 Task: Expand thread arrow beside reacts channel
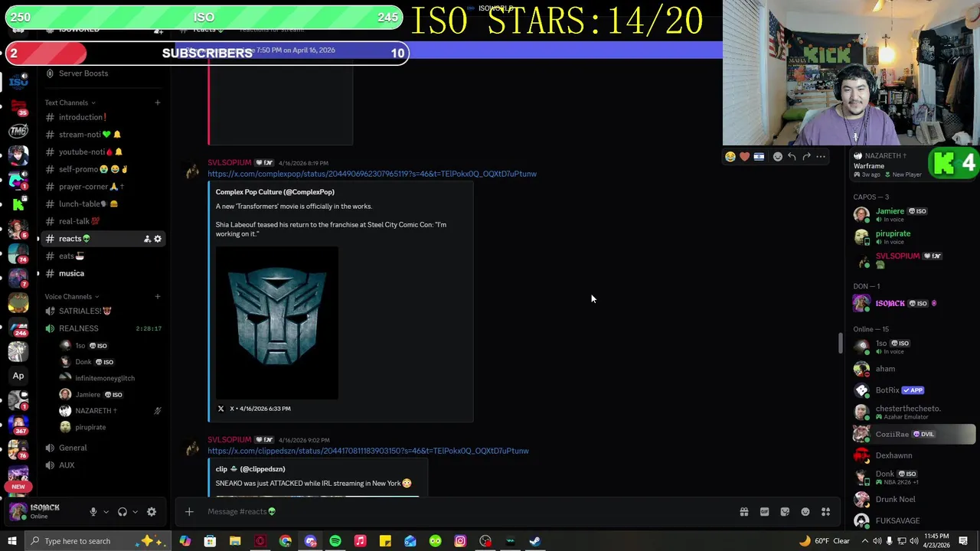click(x=38, y=239)
